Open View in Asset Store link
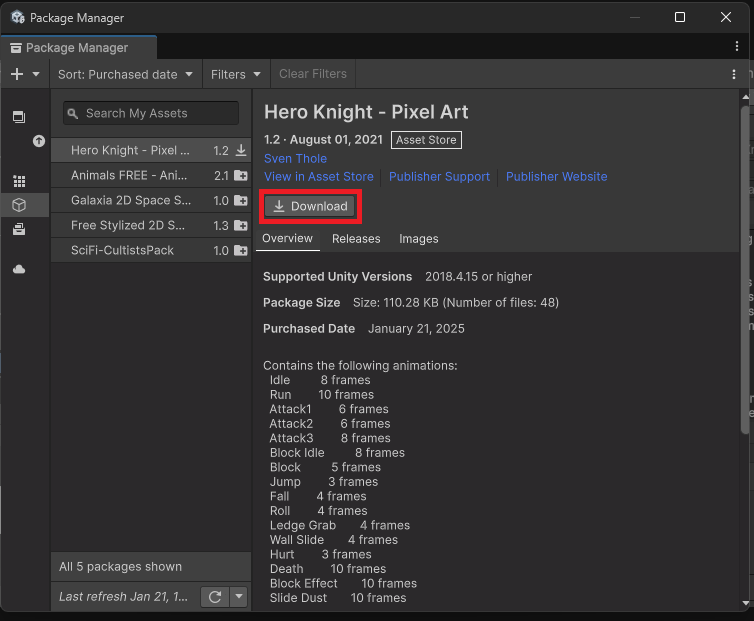Image resolution: width=754 pixels, height=621 pixels. [319, 177]
